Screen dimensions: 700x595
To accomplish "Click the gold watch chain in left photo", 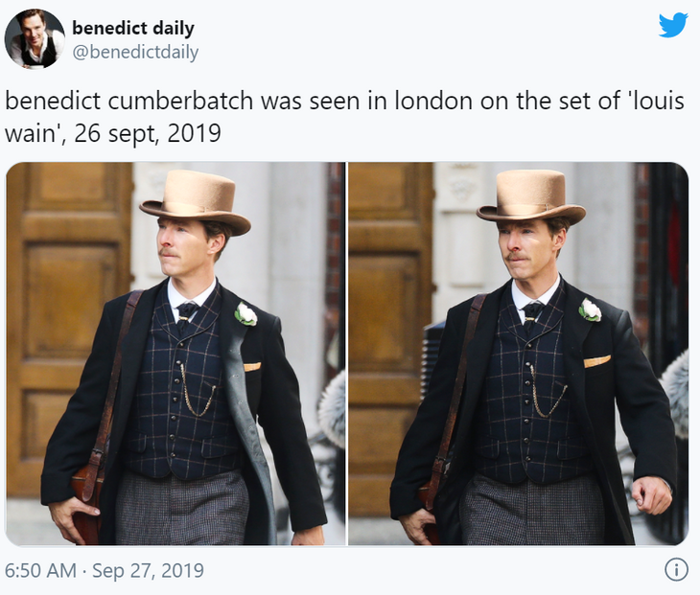I will tap(197, 391).
